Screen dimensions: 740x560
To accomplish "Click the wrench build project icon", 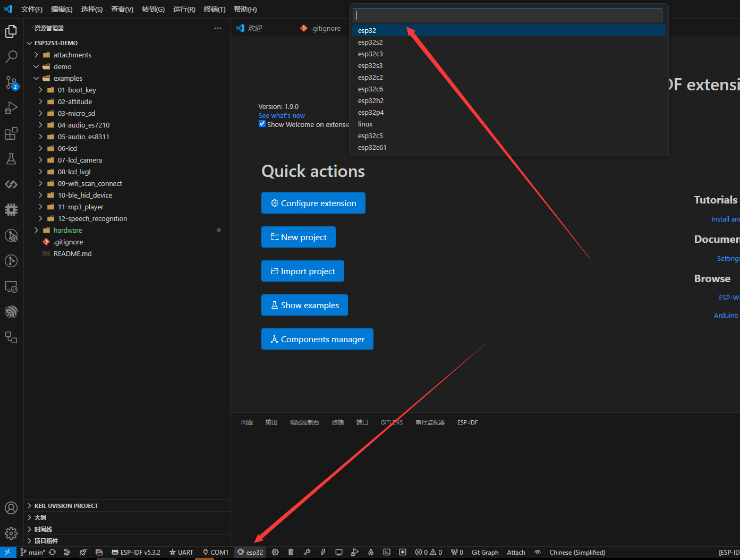I will point(307,552).
